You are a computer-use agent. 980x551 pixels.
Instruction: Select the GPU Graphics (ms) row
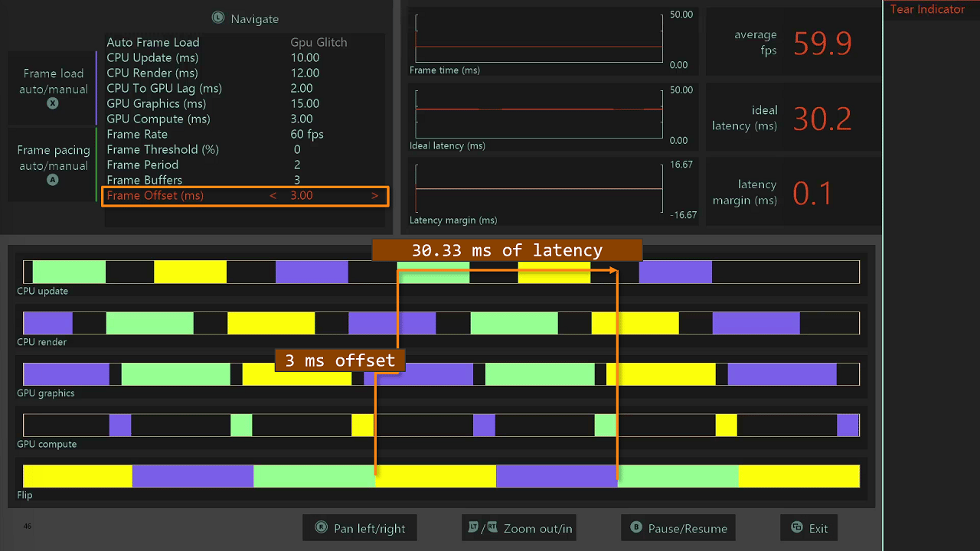click(x=245, y=103)
